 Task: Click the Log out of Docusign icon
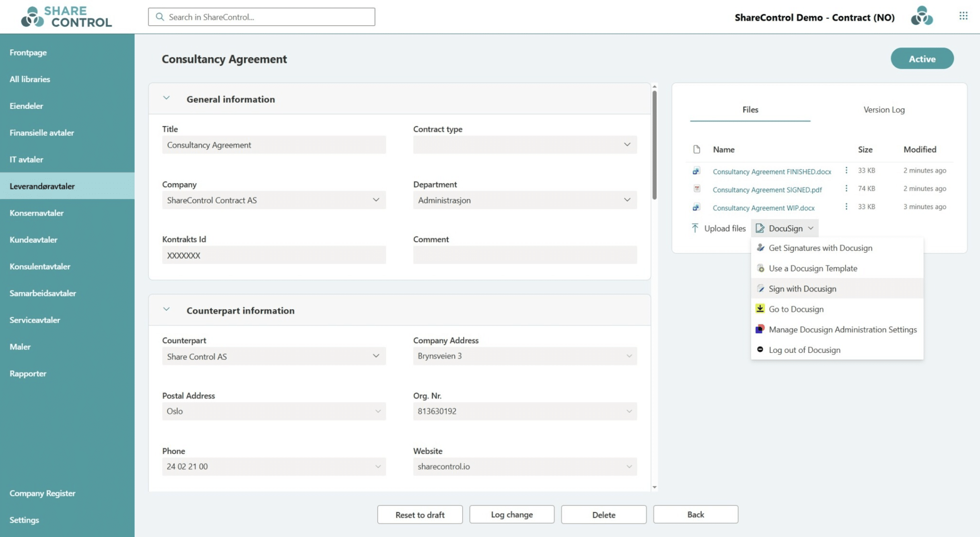tap(760, 349)
